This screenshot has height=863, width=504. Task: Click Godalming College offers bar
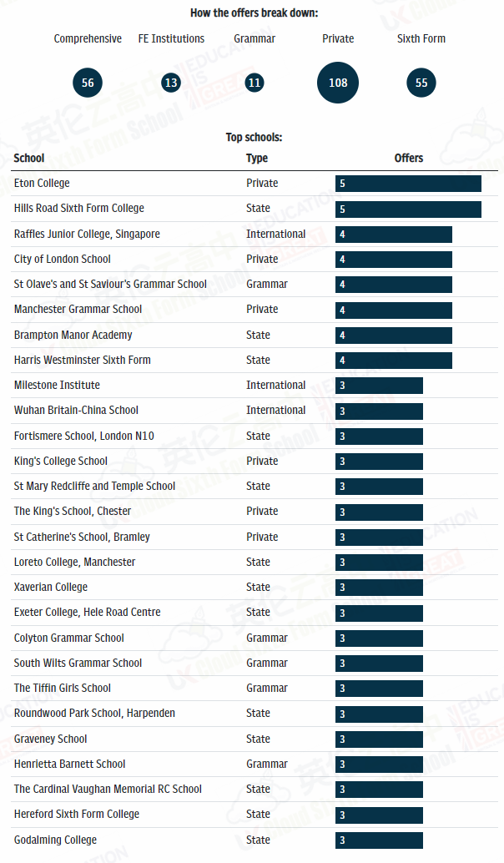379,840
